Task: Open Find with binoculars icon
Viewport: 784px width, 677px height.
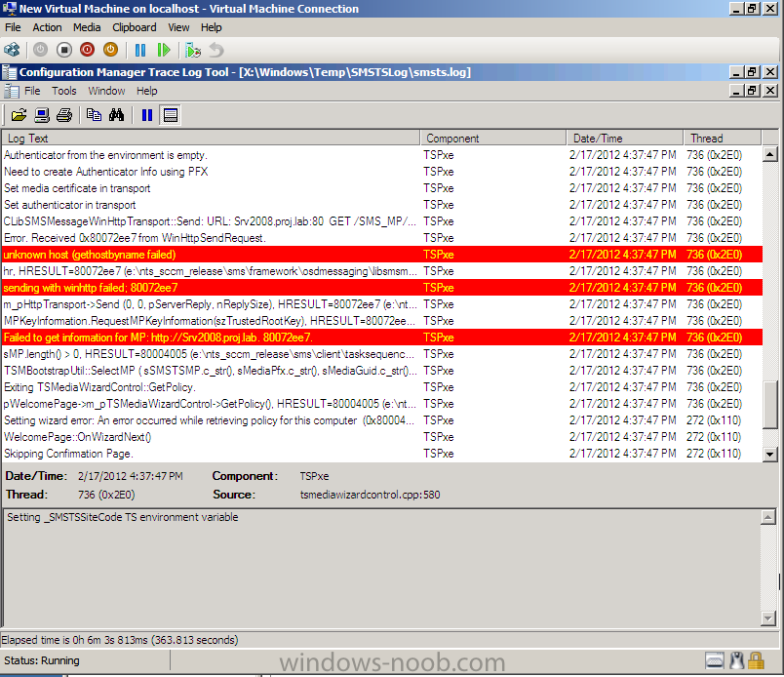Action: point(116,115)
